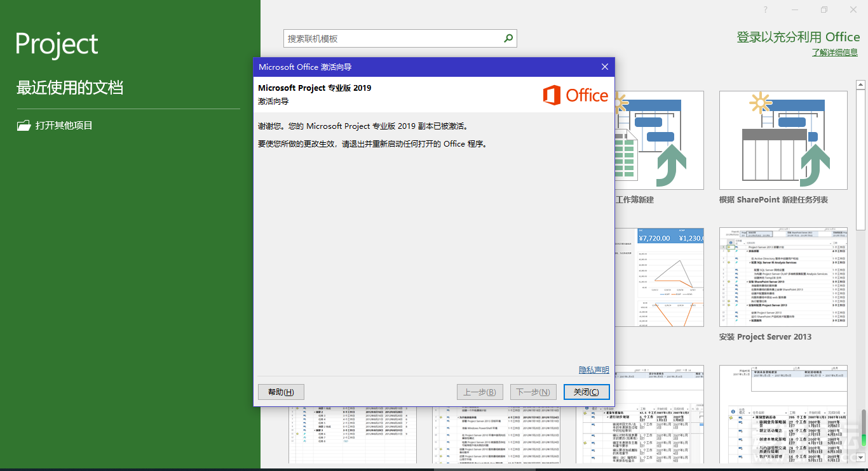Click Microsoft Project 专业版 2019 heading in wizard

[x=315, y=88]
